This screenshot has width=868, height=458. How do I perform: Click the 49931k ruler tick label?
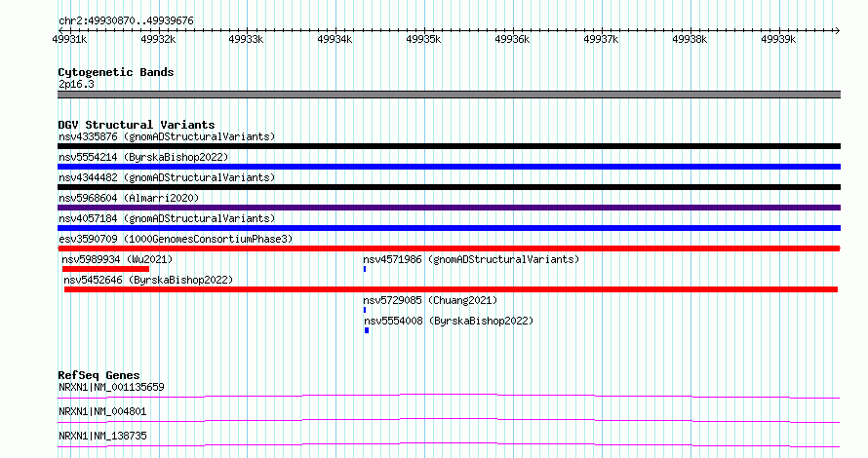(69, 39)
